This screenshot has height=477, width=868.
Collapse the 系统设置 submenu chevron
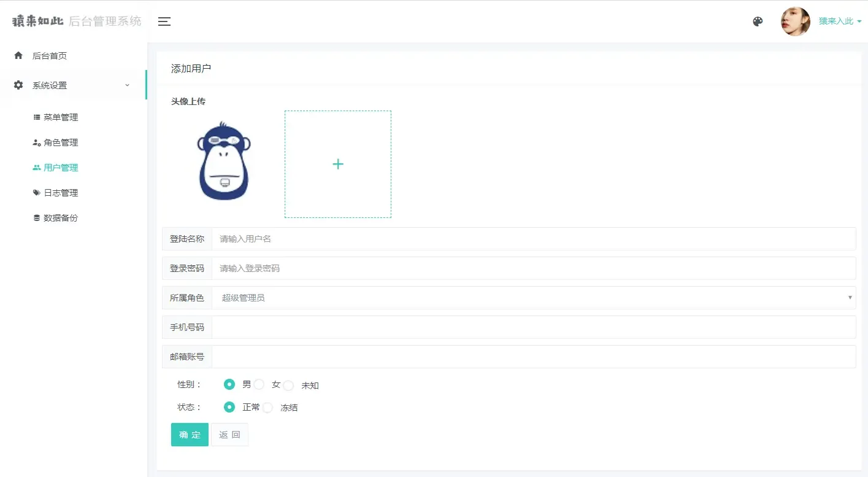[x=127, y=86]
